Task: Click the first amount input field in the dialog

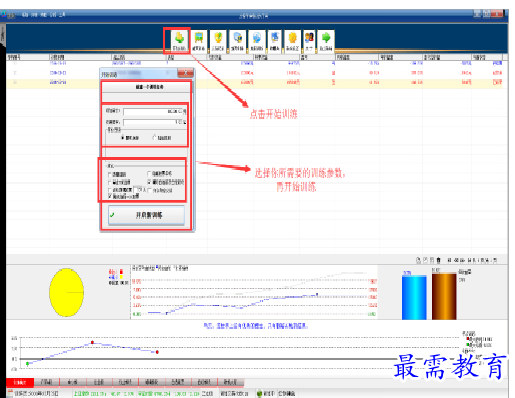Action: (x=152, y=111)
